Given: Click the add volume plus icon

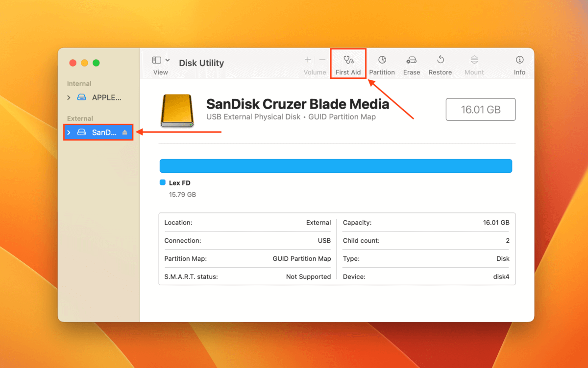Looking at the screenshot, I should coord(308,60).
